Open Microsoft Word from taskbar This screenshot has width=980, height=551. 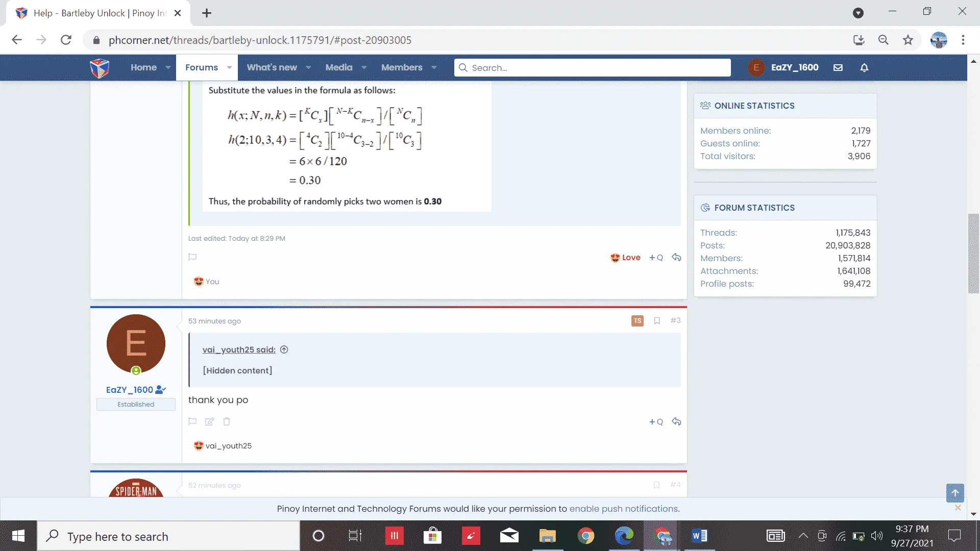[699, 536]
